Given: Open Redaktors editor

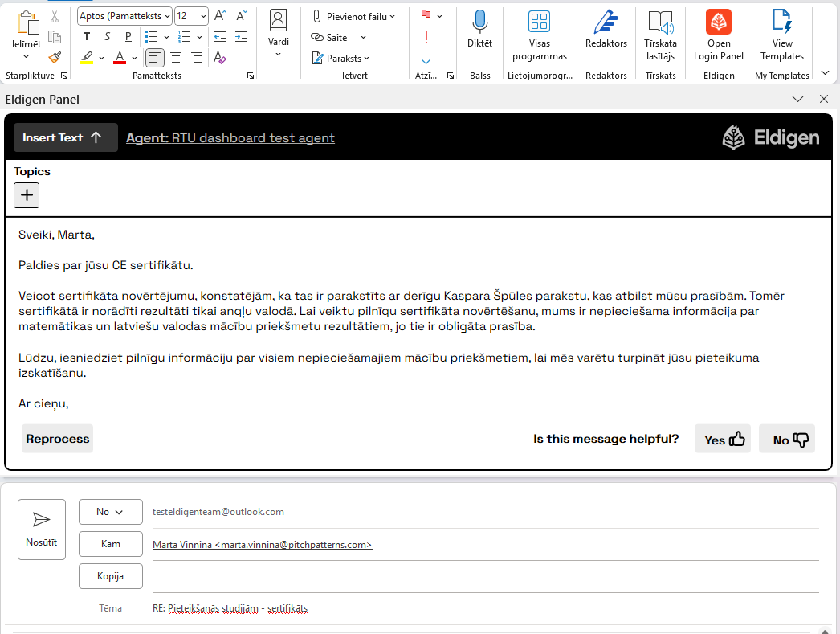Looking at the screenshot, I should pyautogui.click(x=606, y=30).
